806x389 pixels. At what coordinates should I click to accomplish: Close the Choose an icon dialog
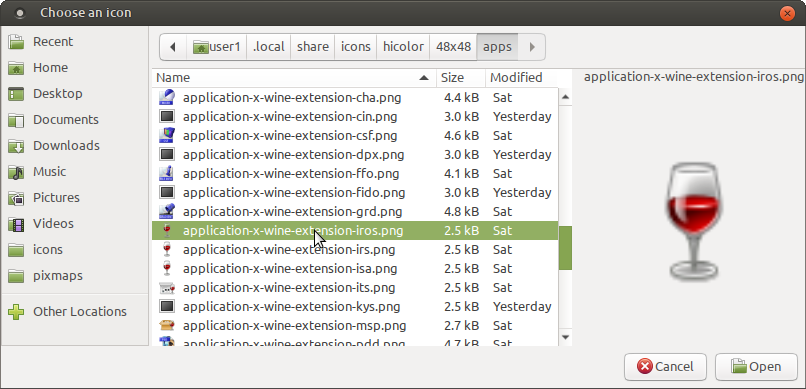(787, 13)
